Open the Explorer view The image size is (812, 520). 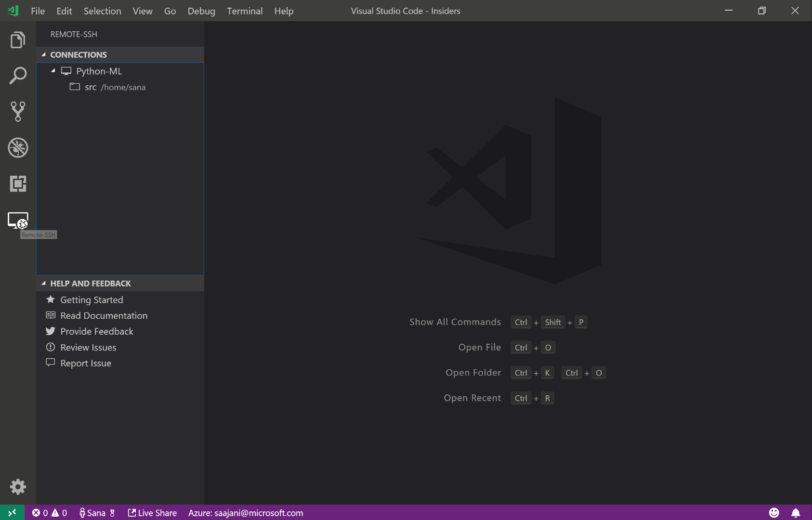pos(18,39)
